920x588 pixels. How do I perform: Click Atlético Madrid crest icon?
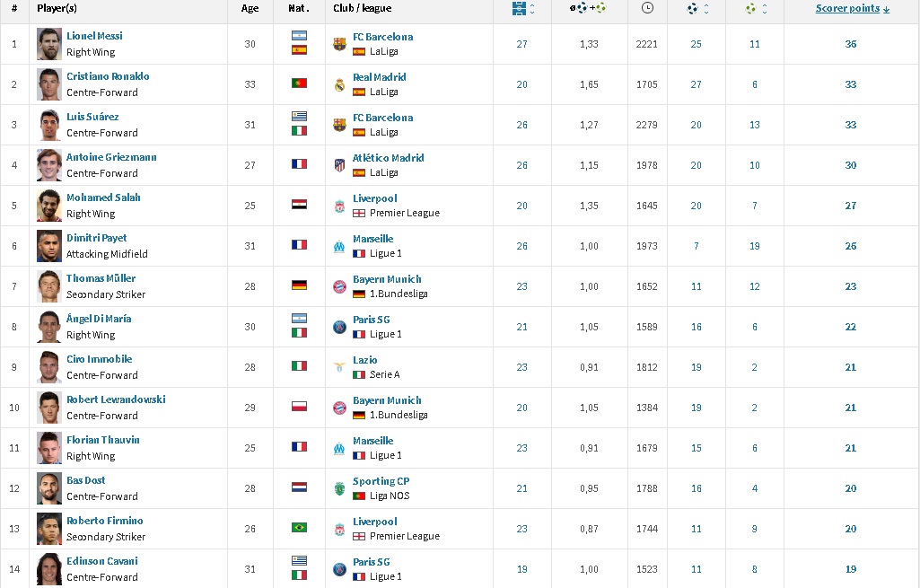(339, 165)
